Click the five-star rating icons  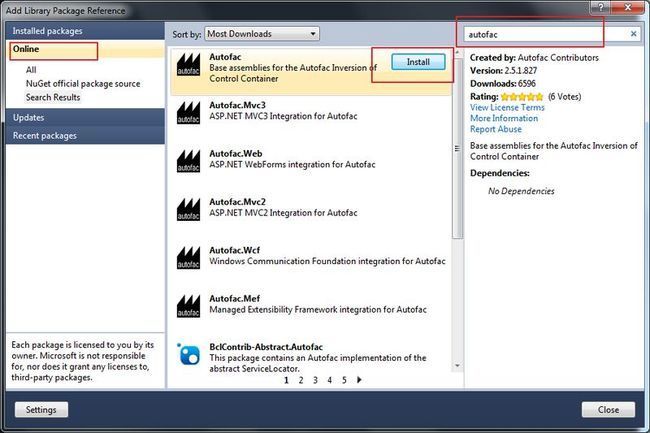click(521, 97)
